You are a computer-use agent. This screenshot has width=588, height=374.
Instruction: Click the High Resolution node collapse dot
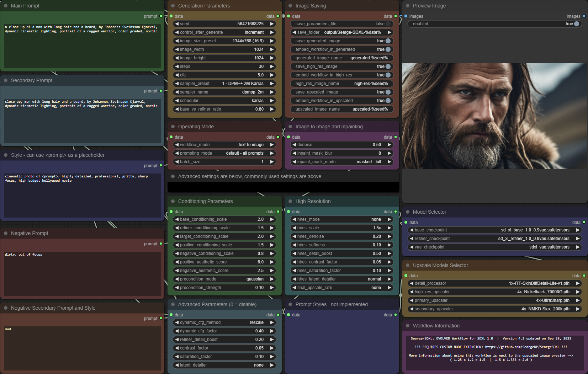[x=290, y=201]
